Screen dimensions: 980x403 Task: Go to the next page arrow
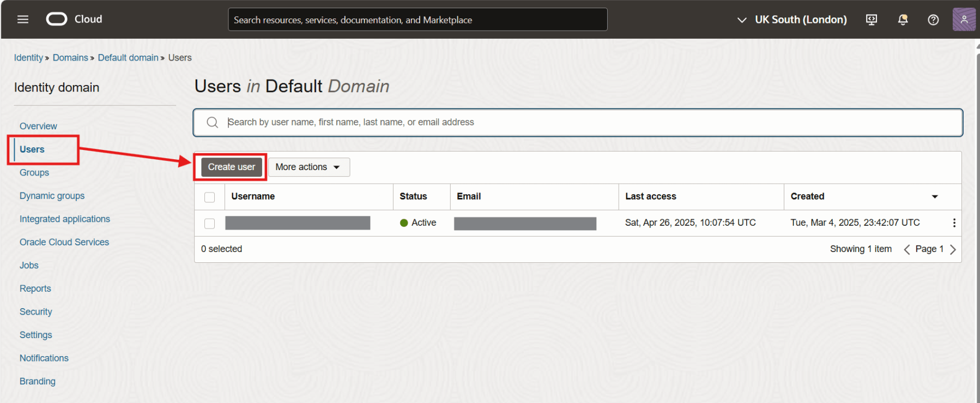pos(953,249)
